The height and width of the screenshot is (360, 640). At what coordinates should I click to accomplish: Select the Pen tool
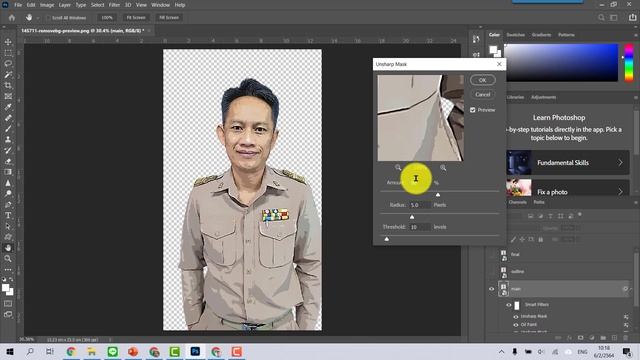(x=8, y=204)
